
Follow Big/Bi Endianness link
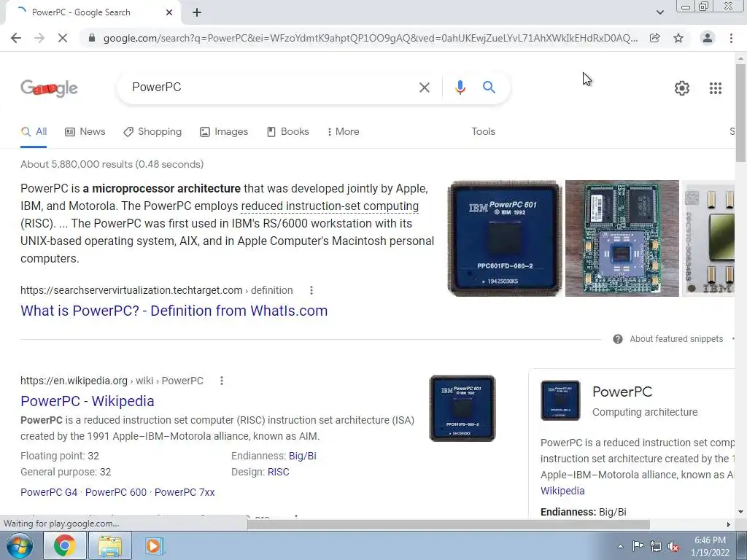tap(303, 456)
